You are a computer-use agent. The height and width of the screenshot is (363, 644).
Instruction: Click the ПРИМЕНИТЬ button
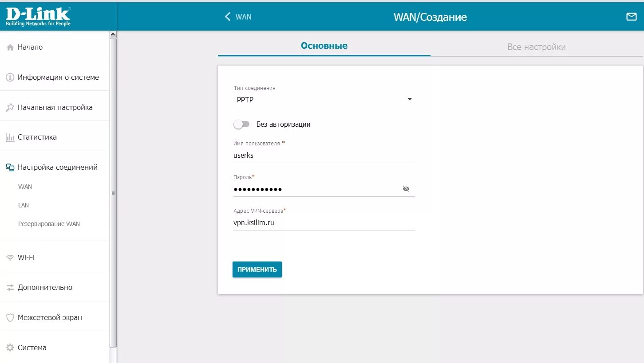pos(257,269)
